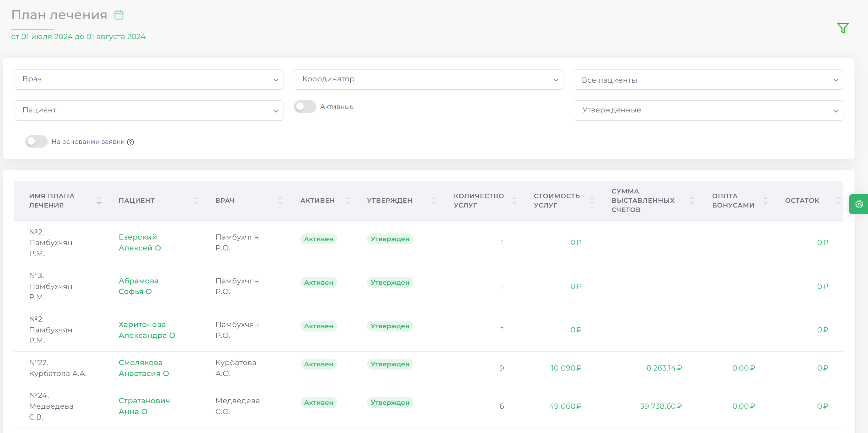This screenshot has width=868, height=433.
Task: Click doctor Курбатова А.О. cell
Action: 236,368
